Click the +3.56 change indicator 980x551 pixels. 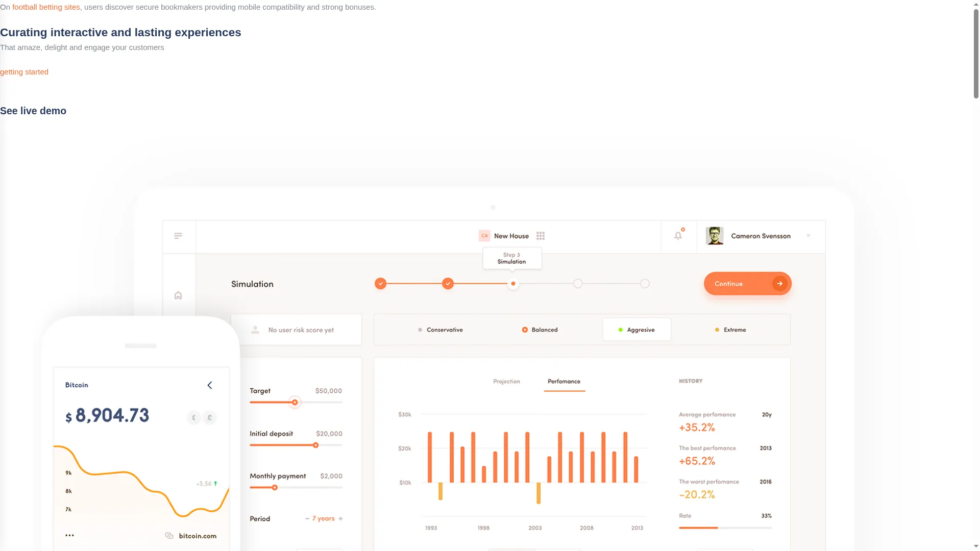(207, 484)
